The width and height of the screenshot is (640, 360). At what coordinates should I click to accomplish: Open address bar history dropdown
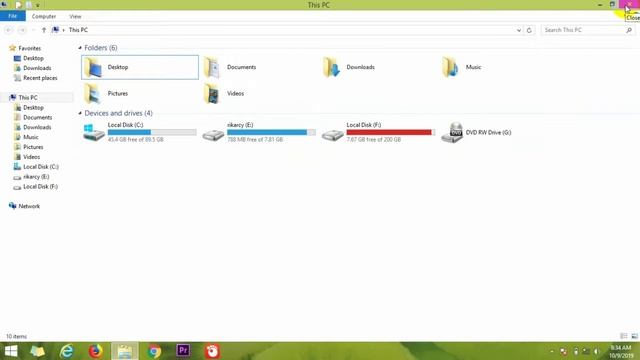pos(519,30)
